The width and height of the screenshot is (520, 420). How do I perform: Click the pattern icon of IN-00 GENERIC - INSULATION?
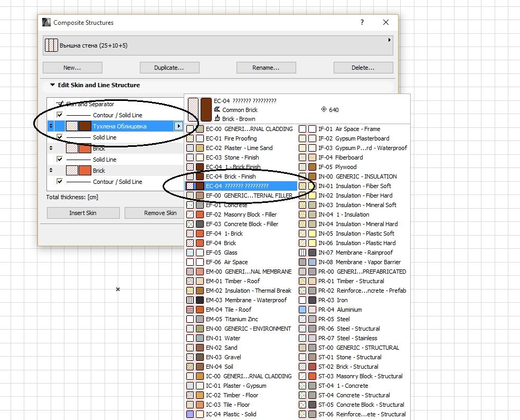(302, 176)
